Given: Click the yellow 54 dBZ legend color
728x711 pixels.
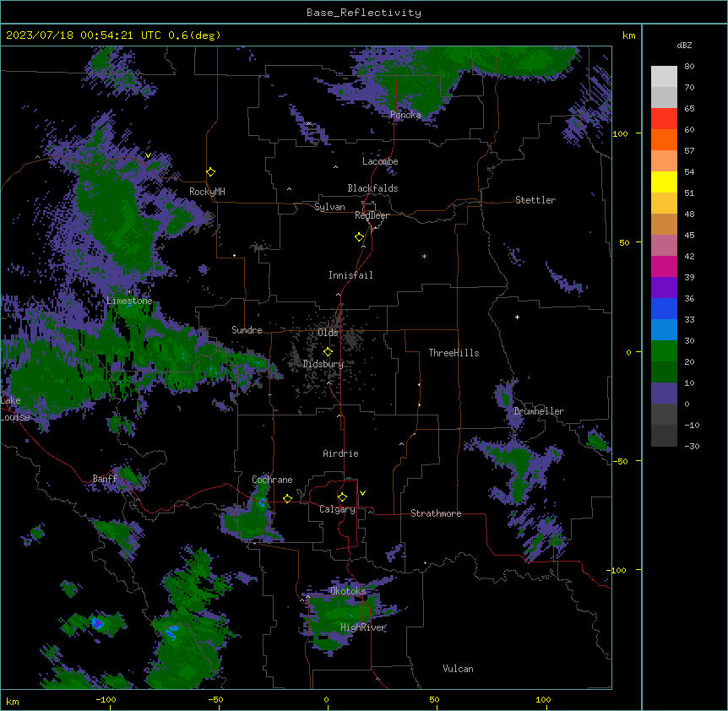Looking at the screenshot, I should pyautogui.click(x=664, y=182).
